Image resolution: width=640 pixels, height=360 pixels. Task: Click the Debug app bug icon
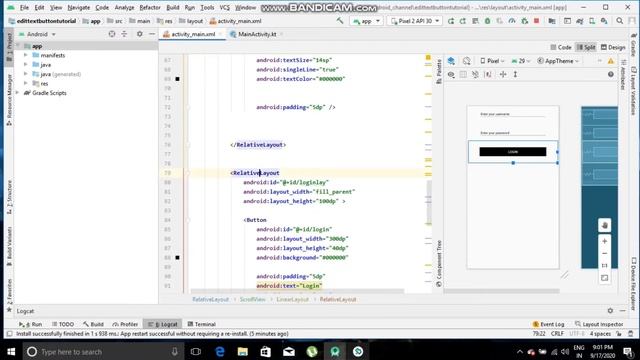487,21
